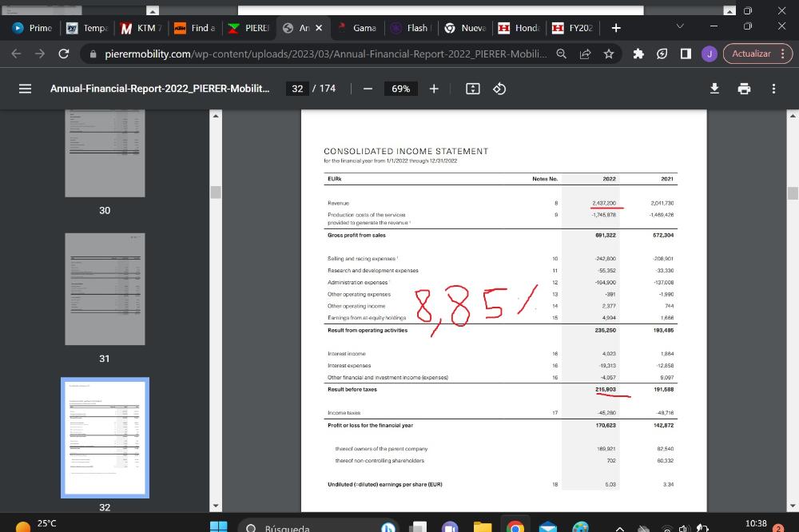Select the page 30 thumbnail
Screen dimensions: 799x532
[x=105, y=155]
